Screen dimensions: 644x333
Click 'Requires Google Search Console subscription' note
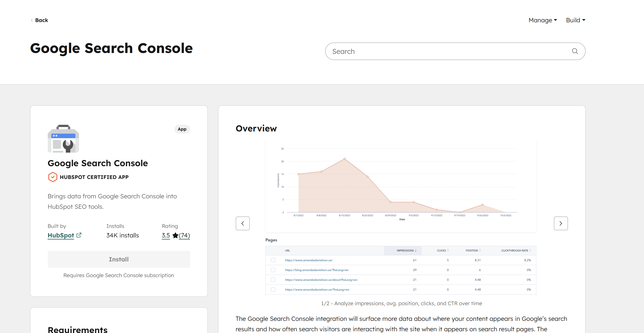tap(119, 275)
